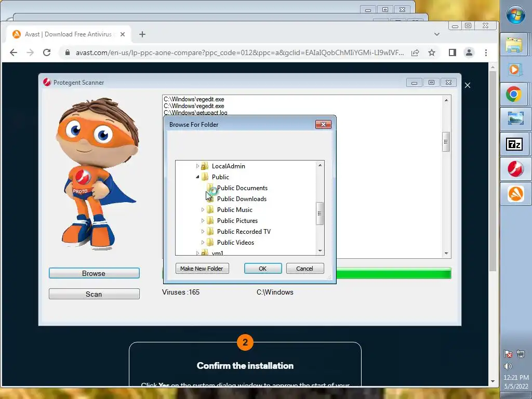
Task: Open a new Chrome tab
Action: pos(142,34)
